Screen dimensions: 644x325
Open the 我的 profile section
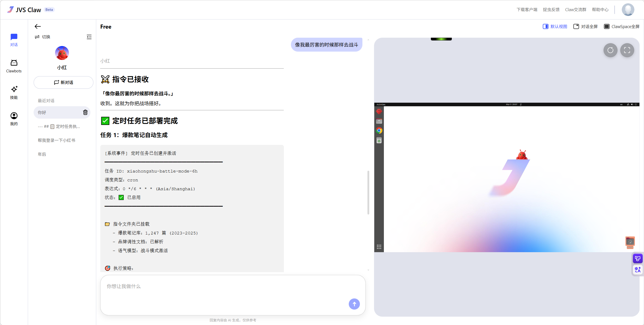click(14, 118)
